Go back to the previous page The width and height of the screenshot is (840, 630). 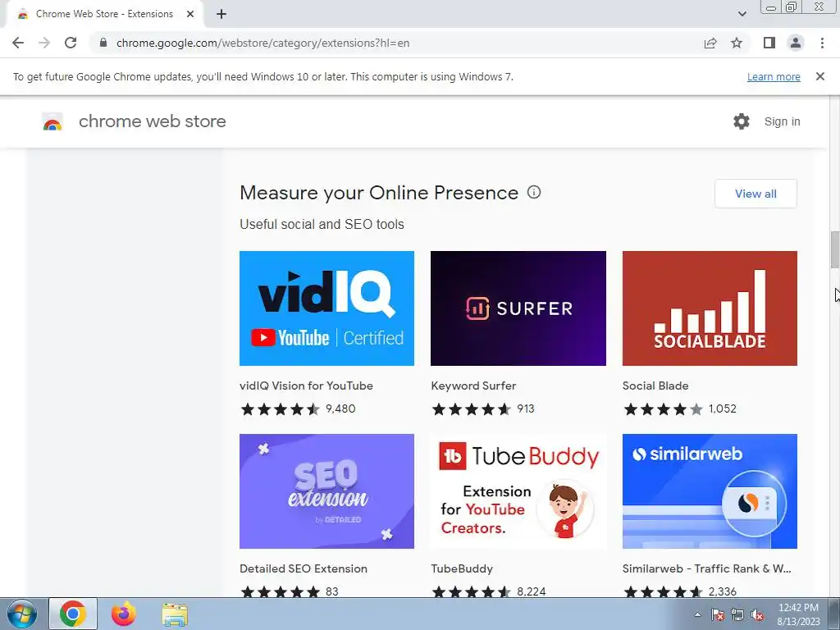pyautogui.click(x=18, y=43)
